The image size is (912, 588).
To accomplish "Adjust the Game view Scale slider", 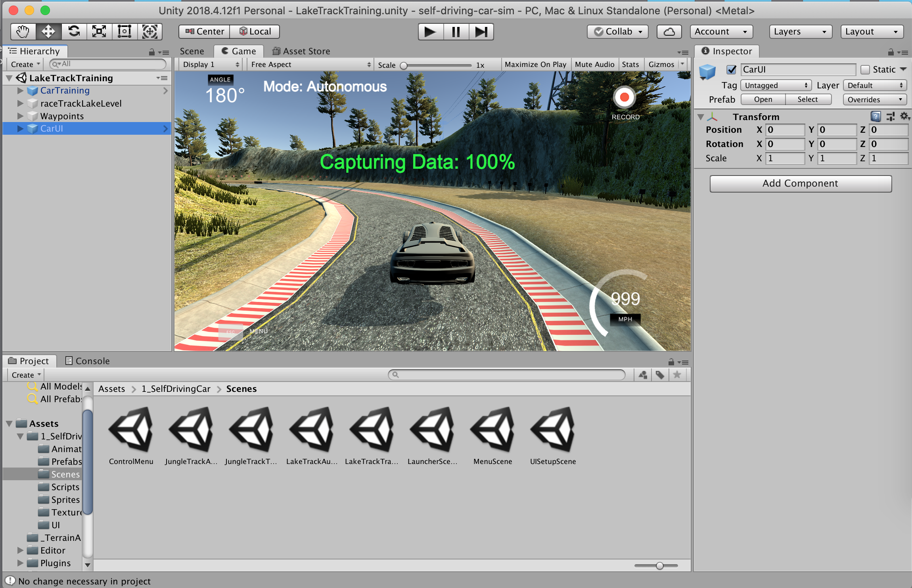I will pos(404,65).
